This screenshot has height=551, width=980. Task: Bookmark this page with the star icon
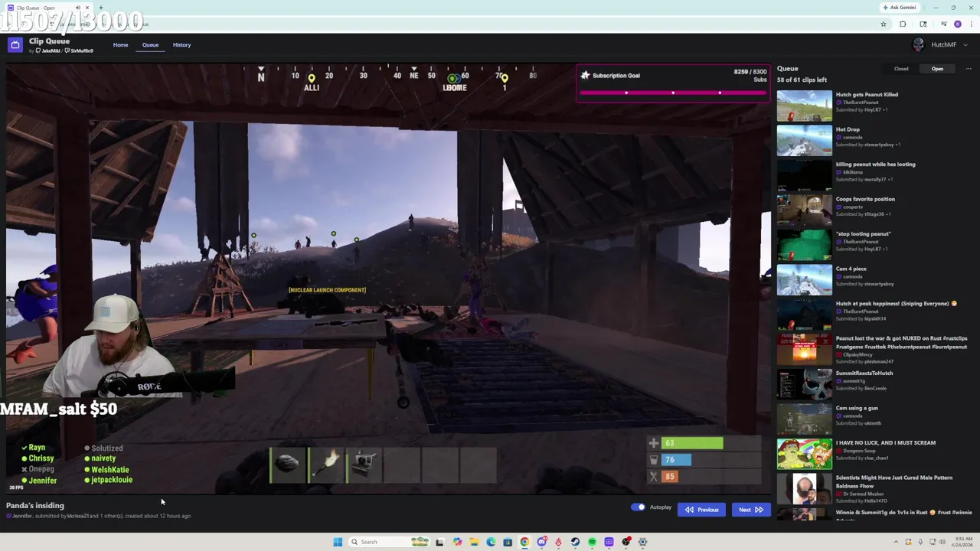[x=884, y=24]
